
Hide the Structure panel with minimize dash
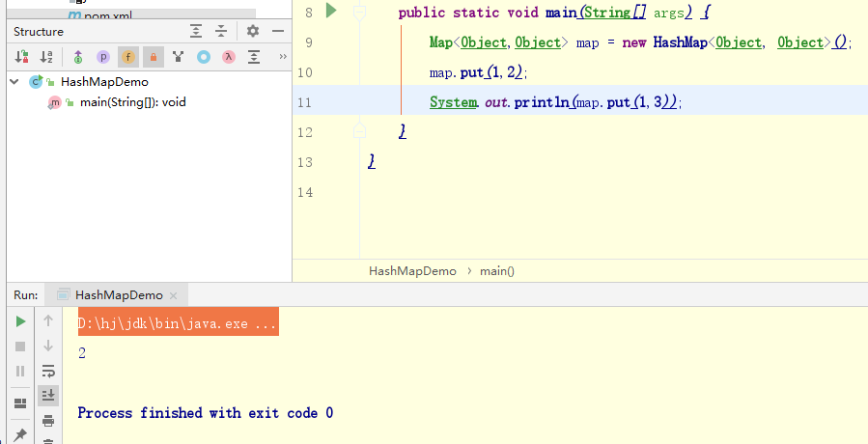278,32
